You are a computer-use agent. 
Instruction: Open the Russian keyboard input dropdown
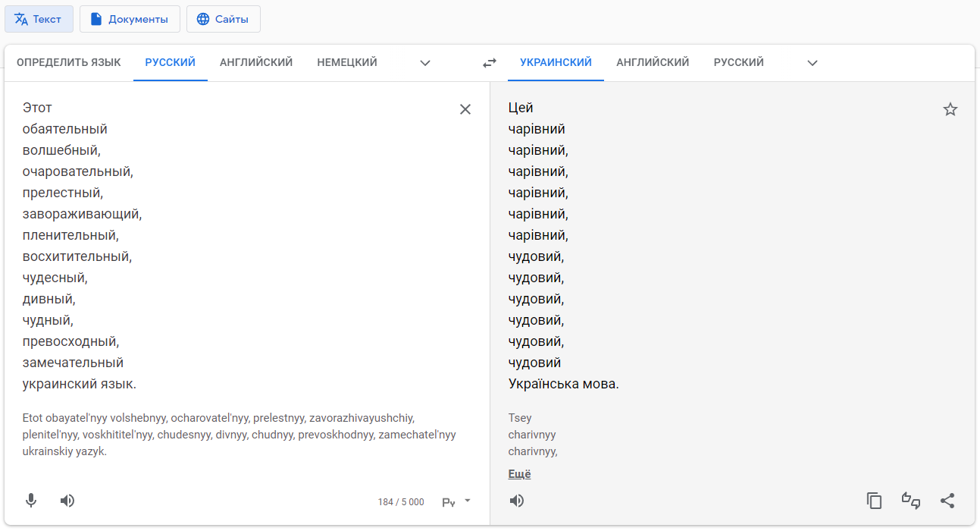tap(468, 501)
